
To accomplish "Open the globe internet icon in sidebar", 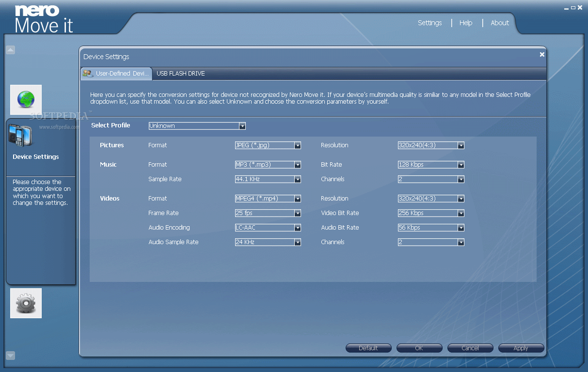I will [x=26, y=100].
